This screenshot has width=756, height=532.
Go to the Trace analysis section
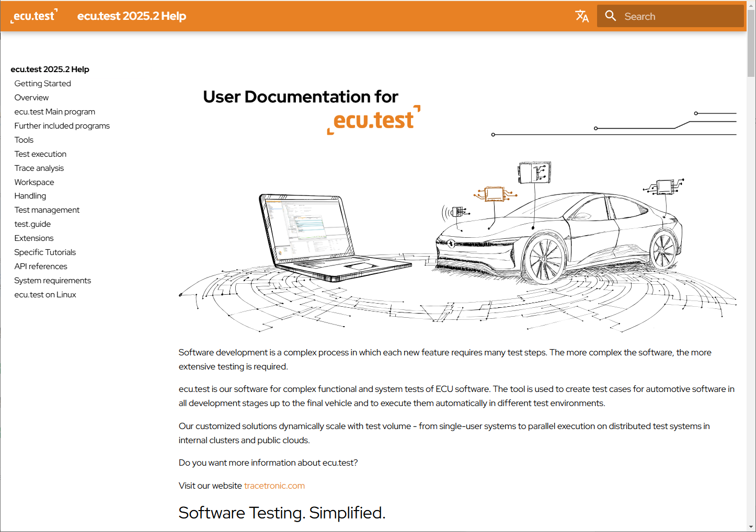point(39,168)
